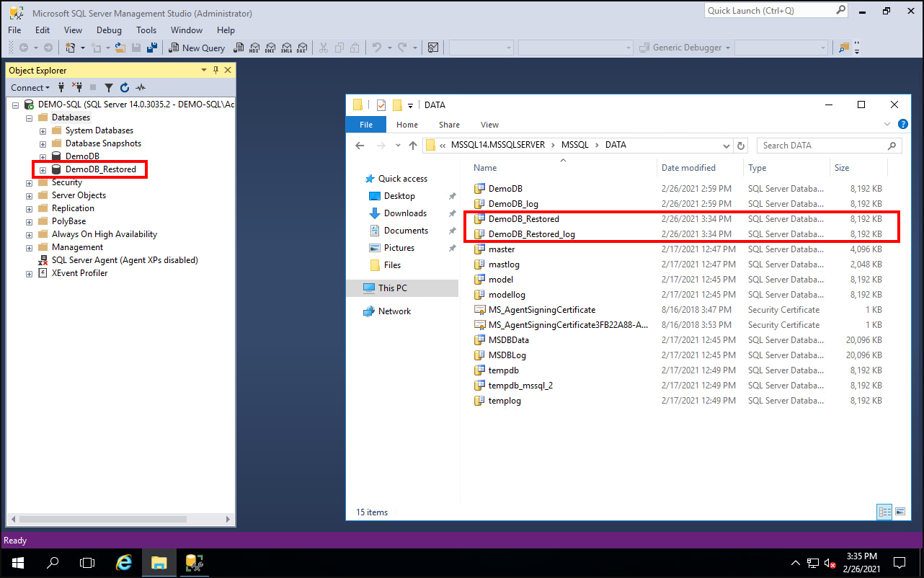This screenshot has width=924, height=578.
Task: Click the DMX query icon
Action: point(270,48)
